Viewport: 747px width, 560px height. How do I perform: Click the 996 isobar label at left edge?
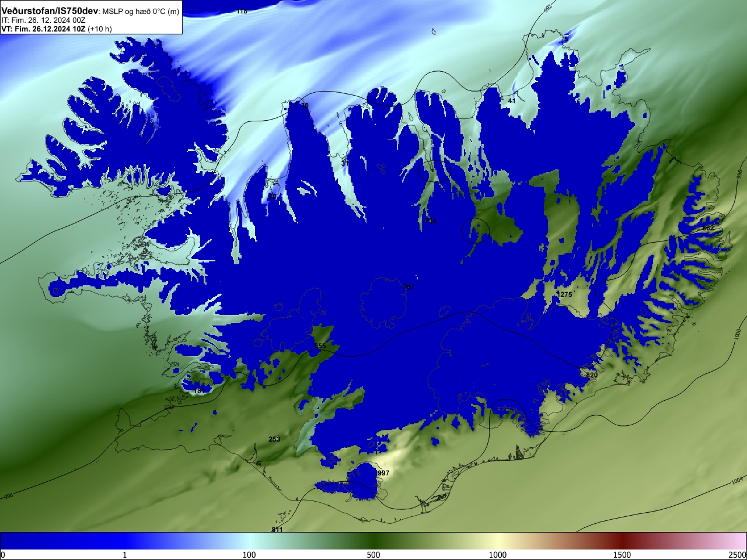8,496
